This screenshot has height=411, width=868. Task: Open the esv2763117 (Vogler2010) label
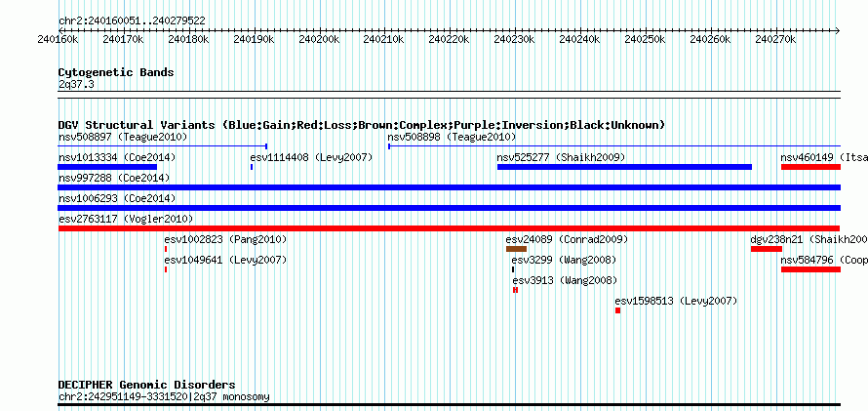126,219
